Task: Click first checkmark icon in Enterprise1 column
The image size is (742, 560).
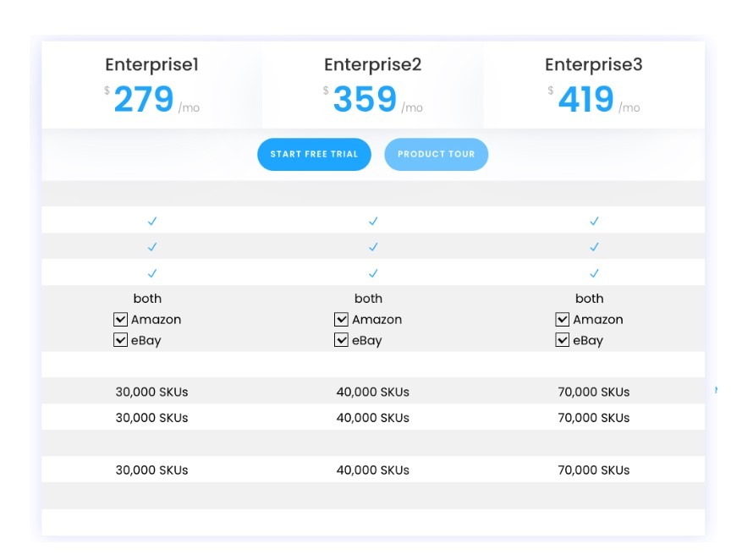Action: [x=152, y=221]
